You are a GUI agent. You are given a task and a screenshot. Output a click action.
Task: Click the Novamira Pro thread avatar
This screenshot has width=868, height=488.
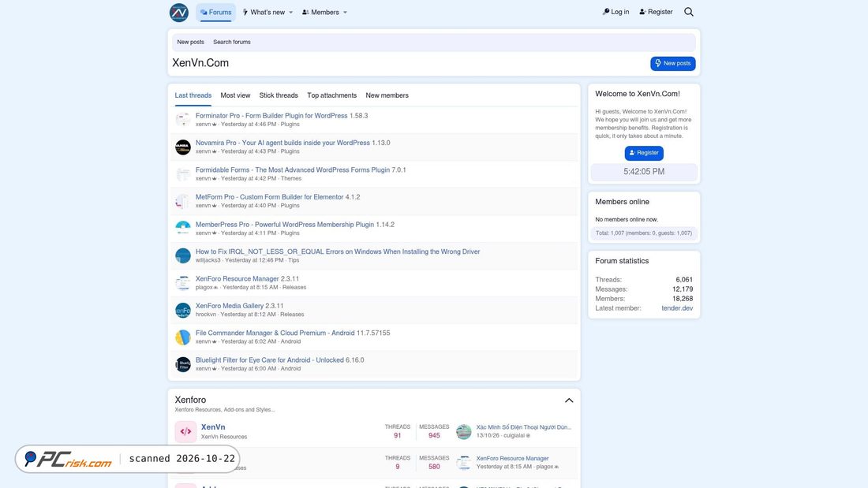tap(183, 147)
